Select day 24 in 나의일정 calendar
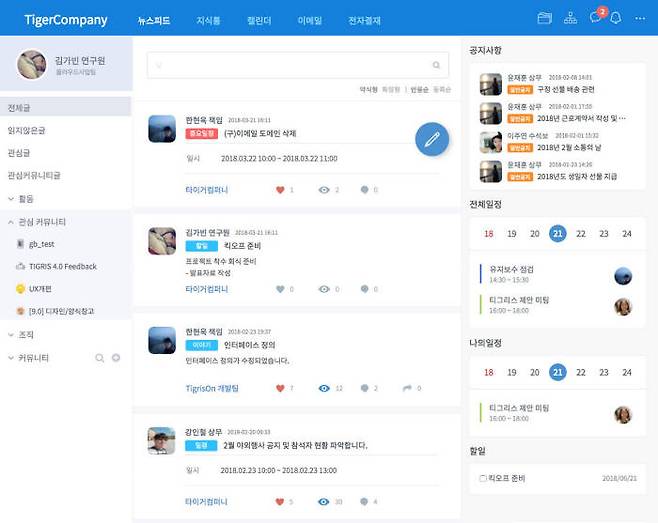This screenshot has height=523, width=658. coord(627,372)
